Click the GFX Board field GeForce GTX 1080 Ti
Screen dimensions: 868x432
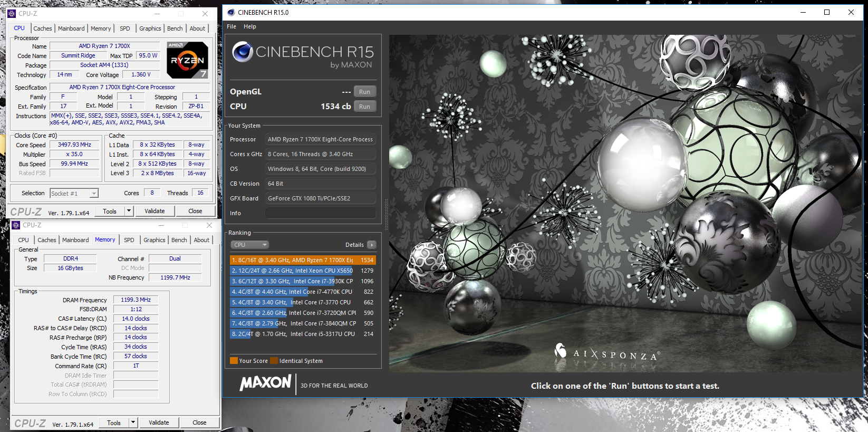[321, 198]
